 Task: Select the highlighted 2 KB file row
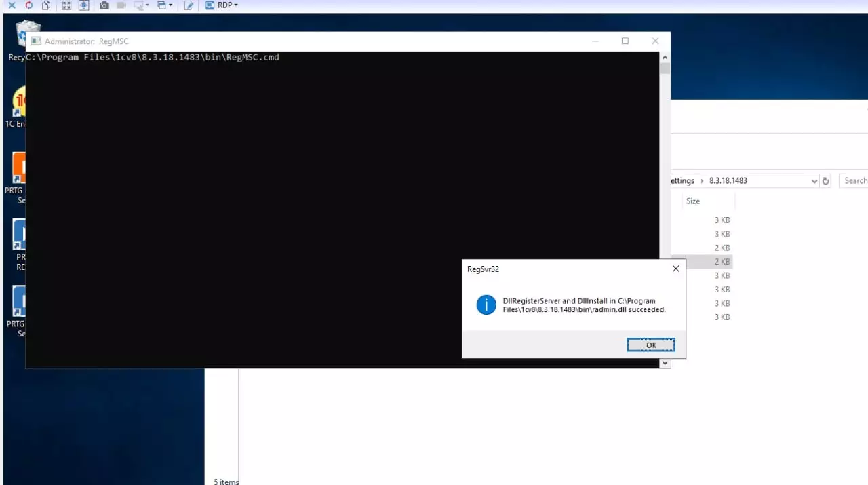(702, 262)
